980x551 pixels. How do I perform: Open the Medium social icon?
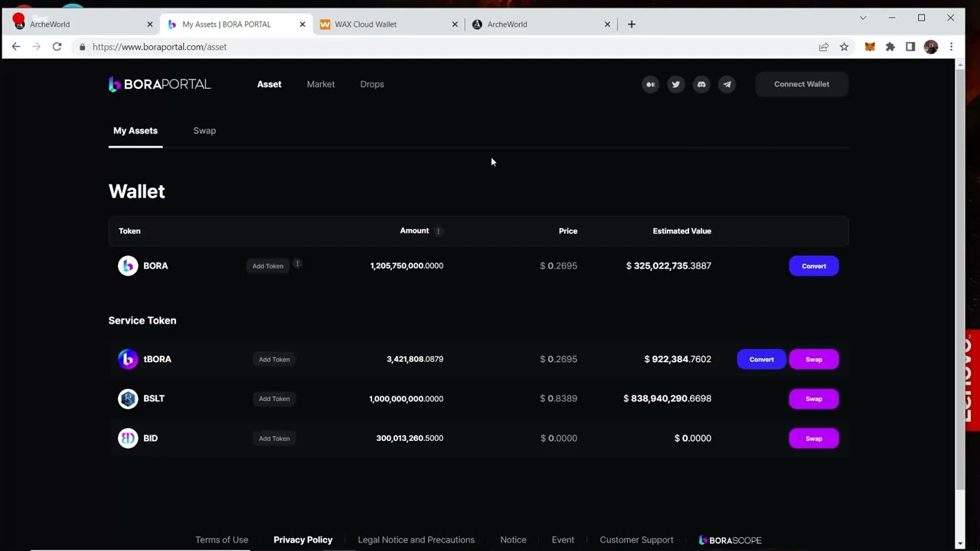650,84
